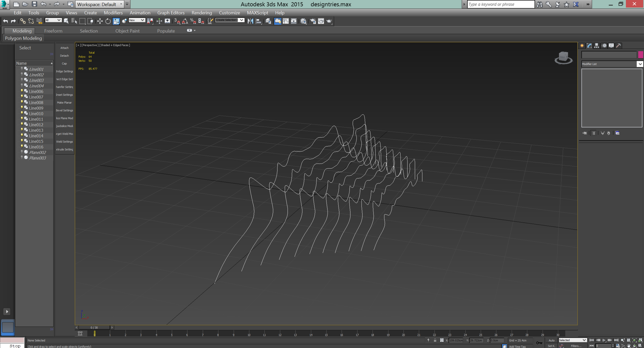Click the Render Production teapot icon
Viewport: 644px width, 348px height.
click(x=329, y=21)
